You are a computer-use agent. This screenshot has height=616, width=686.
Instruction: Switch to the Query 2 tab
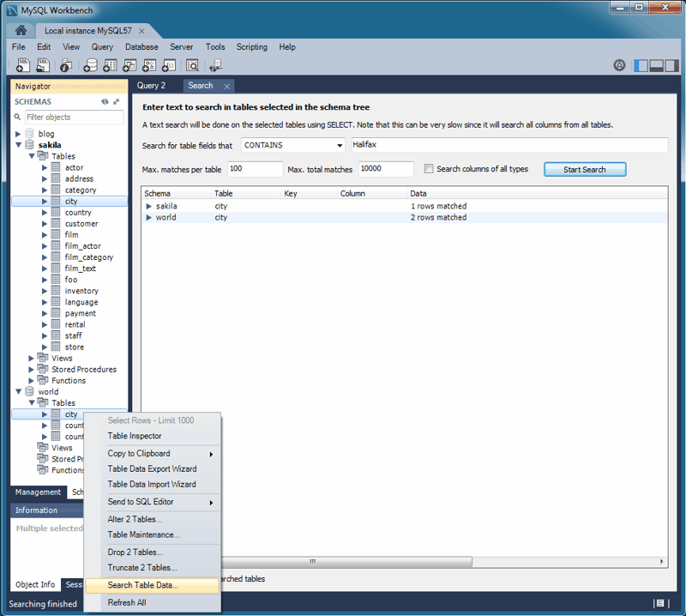point(152,86)
